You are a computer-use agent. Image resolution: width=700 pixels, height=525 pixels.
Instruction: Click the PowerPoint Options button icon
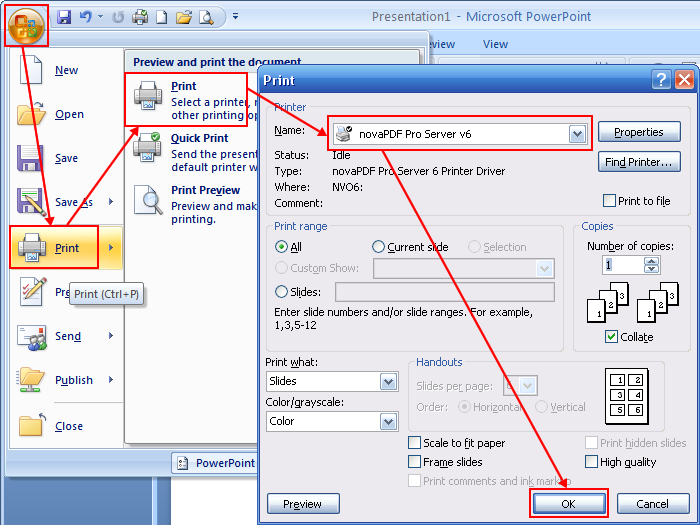point(182,463)
